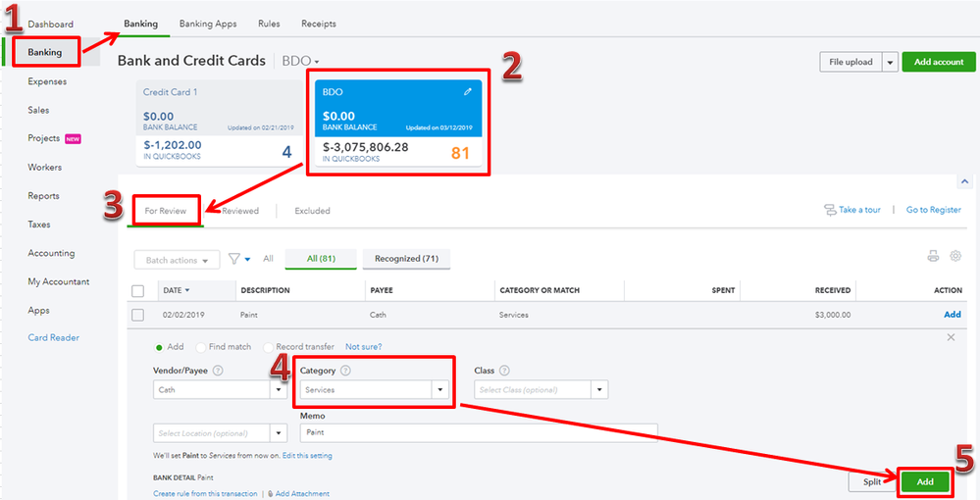Screen dimensions: 980x500
Task: Open the Excluded tab
Action: [313, 211]
